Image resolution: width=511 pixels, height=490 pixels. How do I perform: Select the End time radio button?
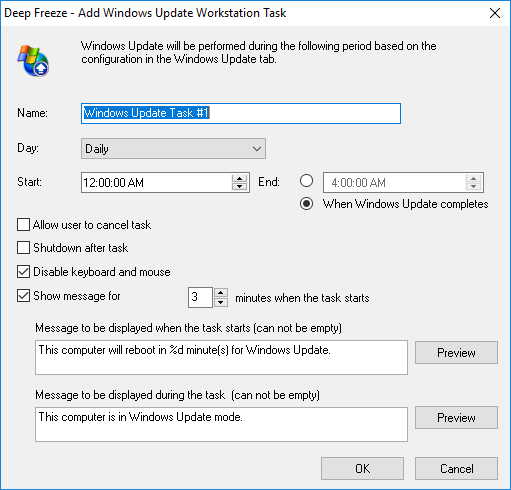[x=306, y=181]
